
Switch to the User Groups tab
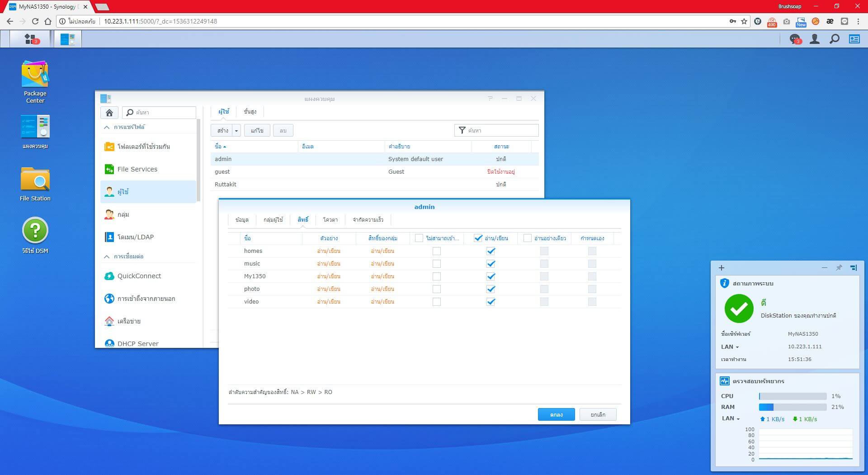(273, 220)
